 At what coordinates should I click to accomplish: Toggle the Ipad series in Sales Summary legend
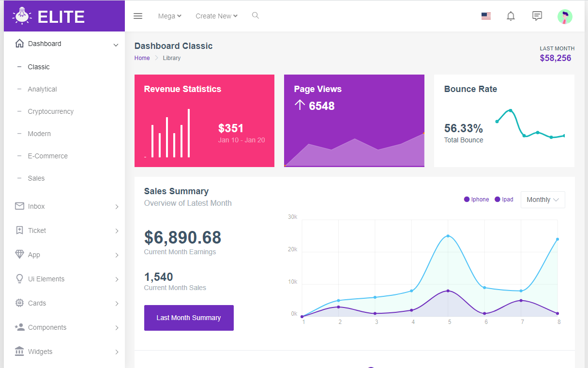coord(504,199)
